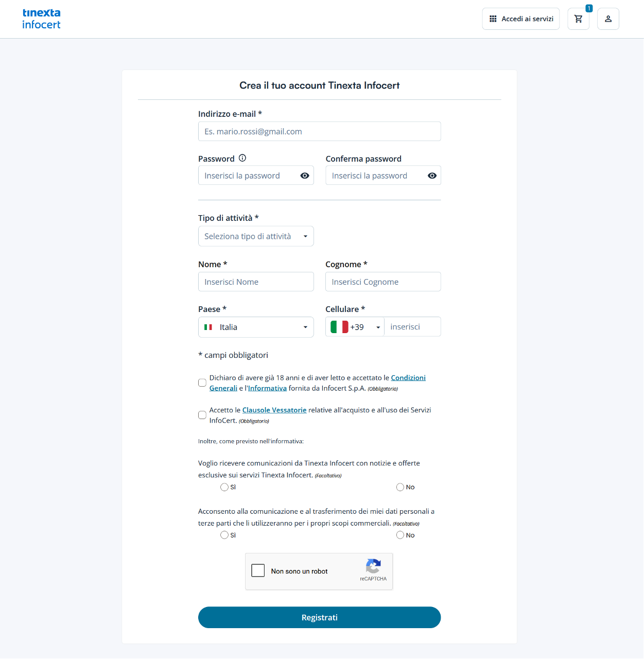
Task: Click the reCAPTCHA logo icon
Action: 373,566
